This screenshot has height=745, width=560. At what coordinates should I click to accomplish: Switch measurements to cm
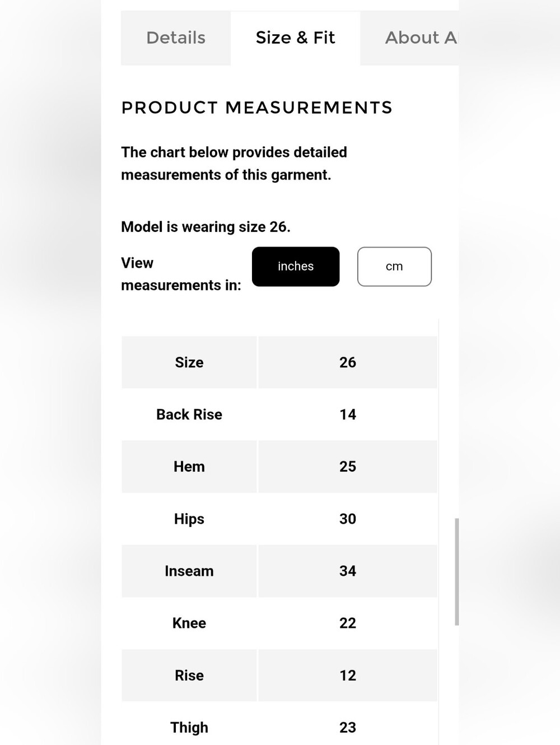tap(394, 267)
